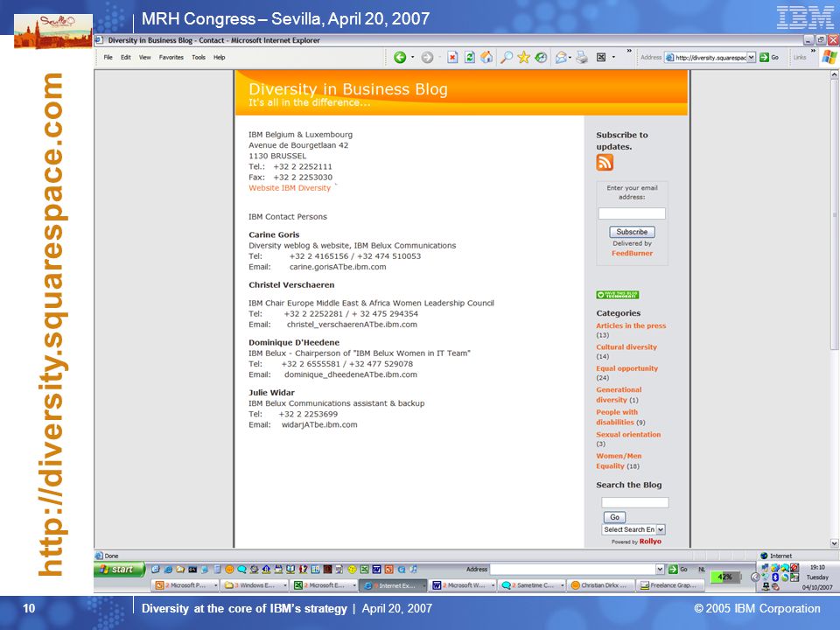Click the vertical scrollbar up arrow
The width and height of the screenshot is (840, 630).
coord(834,75)
